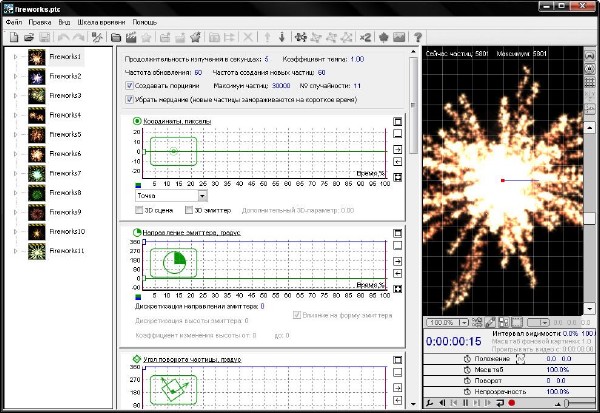Select the Fireworks6 emitter thumbnail
The height and width of the screenshot is (413, 600).
coord(38,154)
